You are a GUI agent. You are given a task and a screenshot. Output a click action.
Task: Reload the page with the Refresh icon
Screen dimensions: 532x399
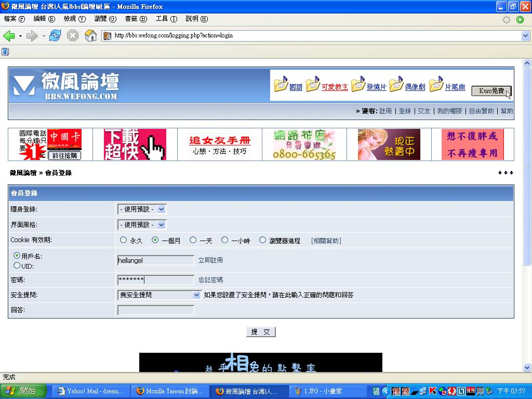(x=55, y=36)
